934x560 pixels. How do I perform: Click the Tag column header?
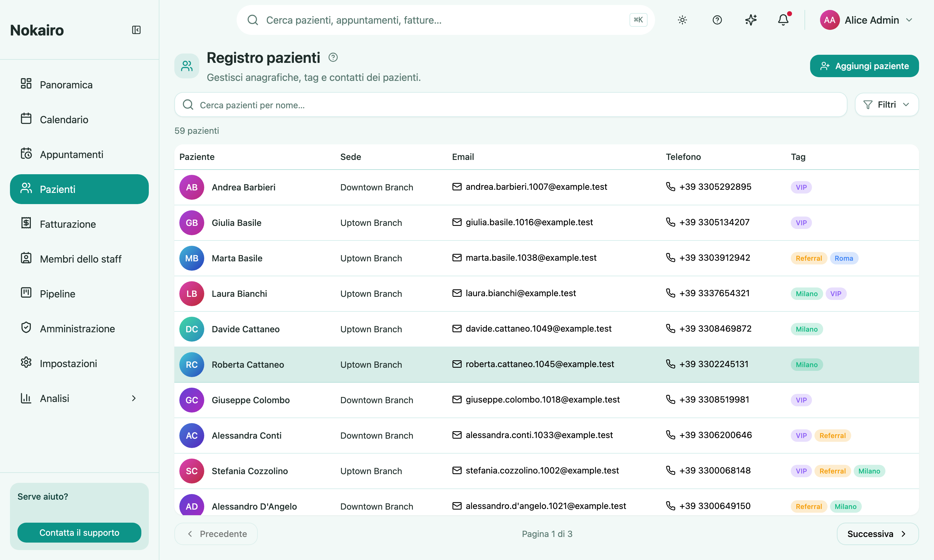[x=798, y=157]
